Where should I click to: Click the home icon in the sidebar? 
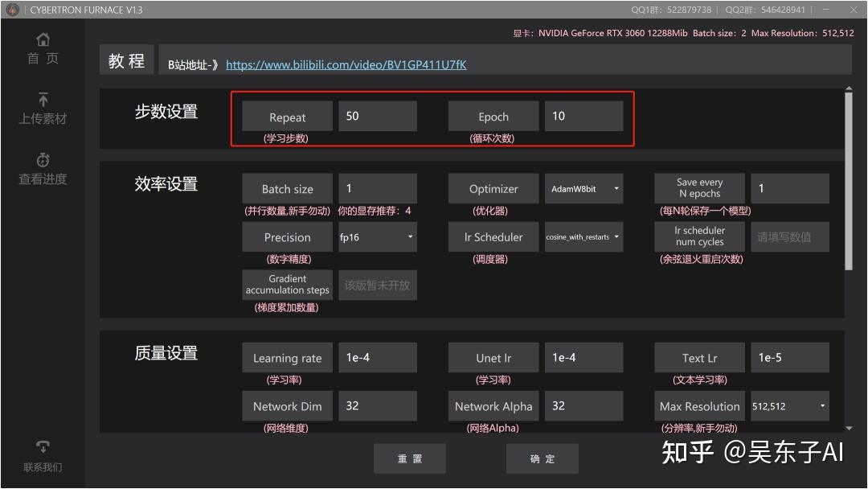click(42, 39)
